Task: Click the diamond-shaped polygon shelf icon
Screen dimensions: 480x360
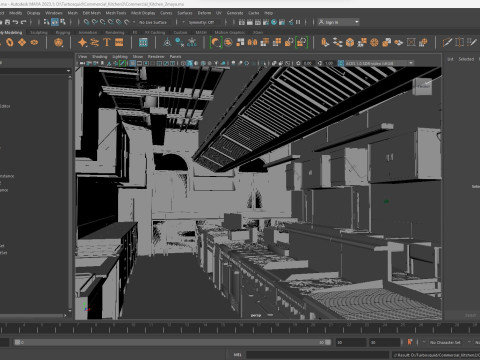Action: [22, 42]
